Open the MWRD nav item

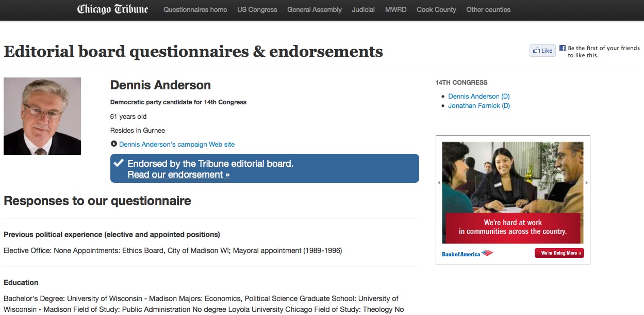point(395,9)
